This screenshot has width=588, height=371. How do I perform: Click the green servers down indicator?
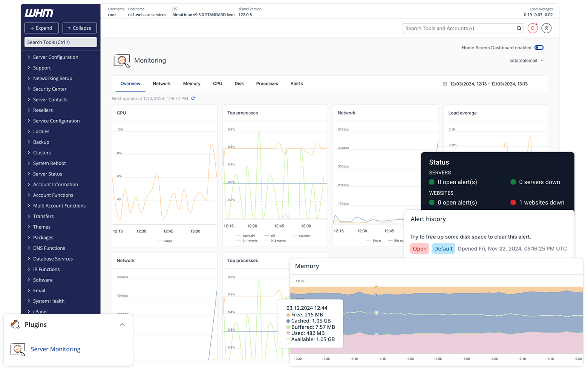[x=513, y=182]
